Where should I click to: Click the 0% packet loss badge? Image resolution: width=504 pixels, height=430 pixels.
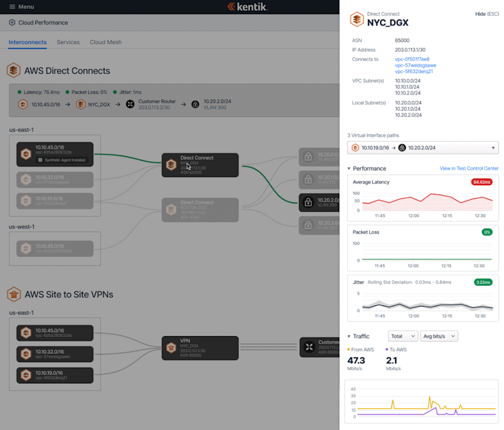[x=487, y=232]
